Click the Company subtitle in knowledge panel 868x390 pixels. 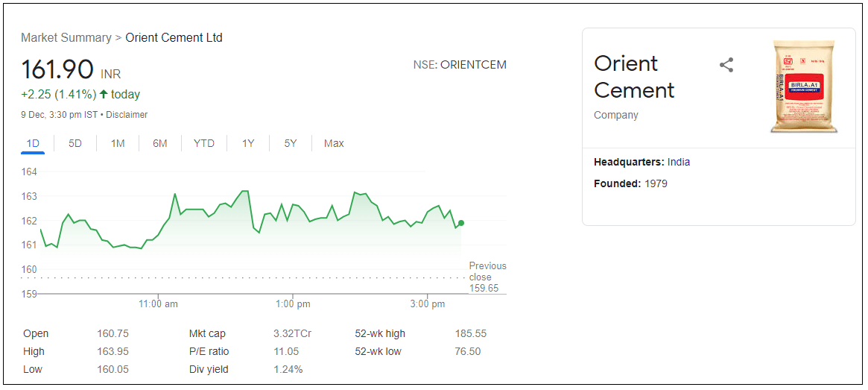616,116
